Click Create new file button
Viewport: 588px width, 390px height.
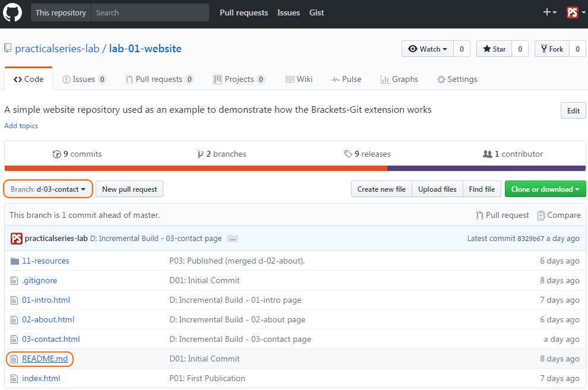[x=381, y=189]
